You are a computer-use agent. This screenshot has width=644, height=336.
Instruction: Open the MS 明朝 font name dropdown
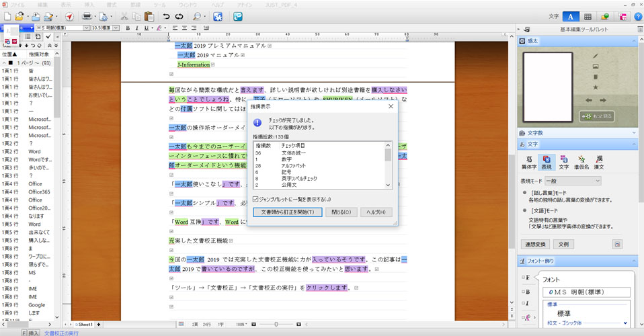tap(85, 28)
